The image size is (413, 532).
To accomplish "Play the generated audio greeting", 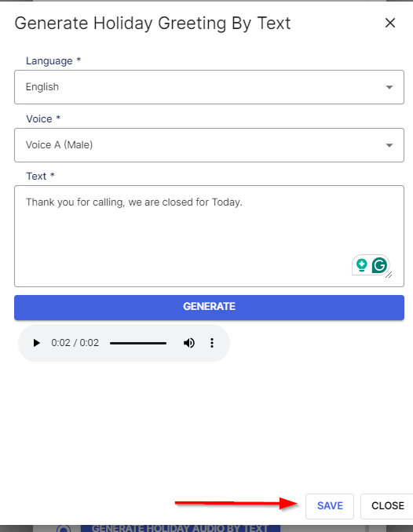I will (36, 343).
